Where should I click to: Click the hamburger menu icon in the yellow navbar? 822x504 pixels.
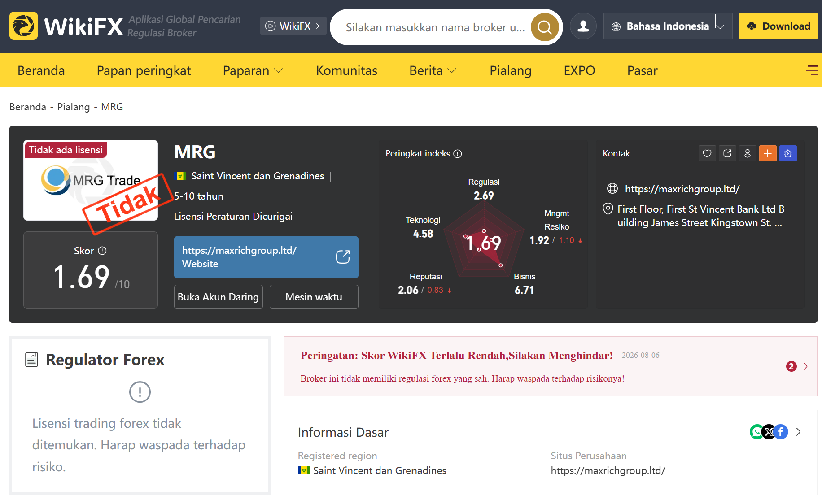(x=811, y=70)
